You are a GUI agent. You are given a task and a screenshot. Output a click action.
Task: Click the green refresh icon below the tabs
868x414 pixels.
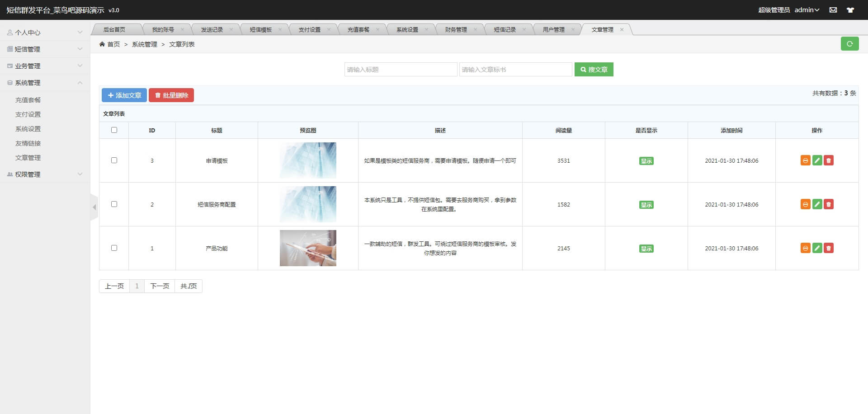850,44
